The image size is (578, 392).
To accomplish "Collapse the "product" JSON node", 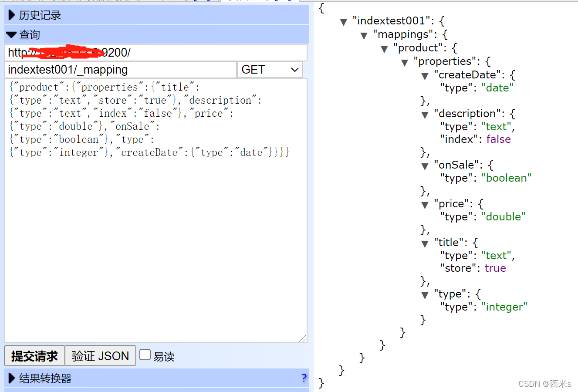I will 384,49.
